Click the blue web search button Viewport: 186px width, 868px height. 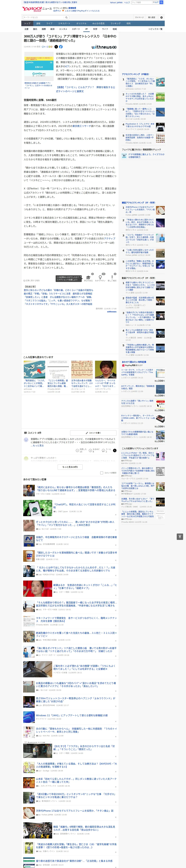(x=161, y=2)
